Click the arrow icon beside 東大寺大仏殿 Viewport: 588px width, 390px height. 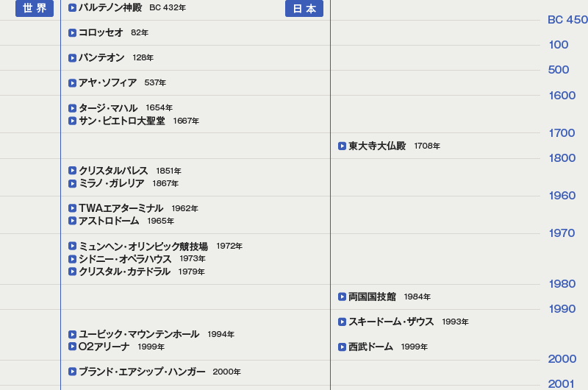(342, 146)
